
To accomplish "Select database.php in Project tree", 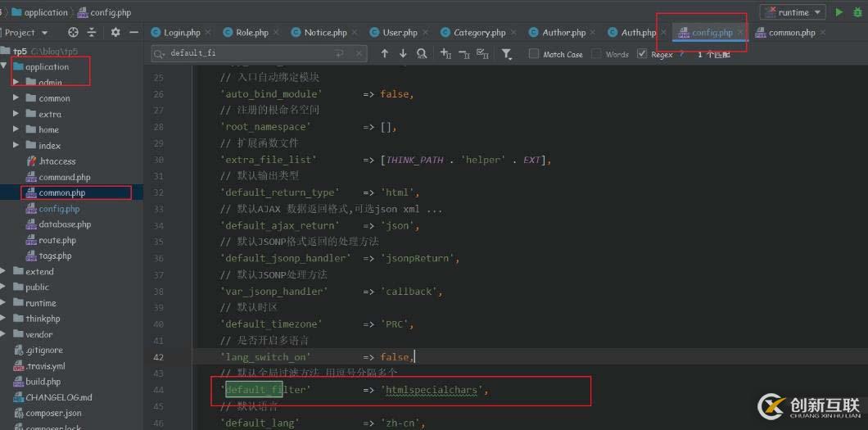I will 65,224.
